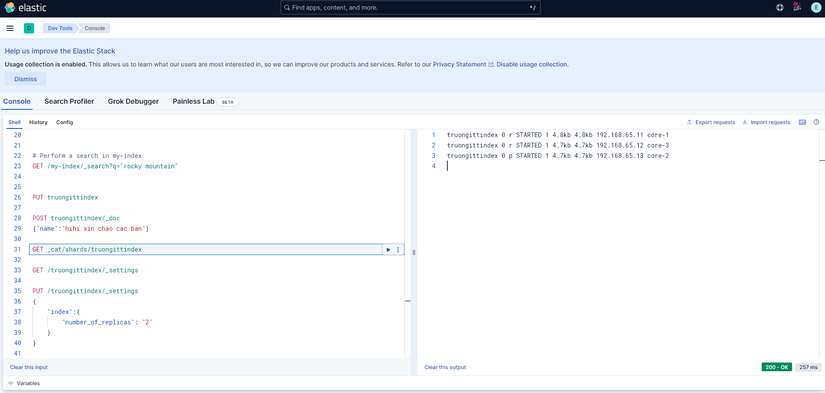Click the Perform a search comment line
825x393 pixels.
[x=87, y=156]
